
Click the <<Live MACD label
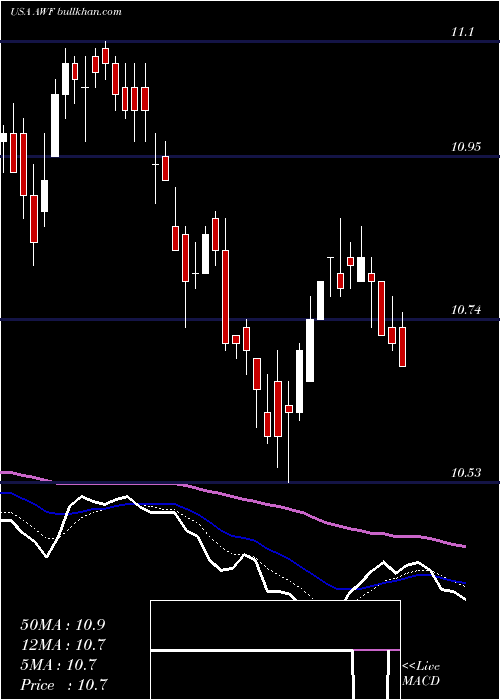tap(421, 674)
